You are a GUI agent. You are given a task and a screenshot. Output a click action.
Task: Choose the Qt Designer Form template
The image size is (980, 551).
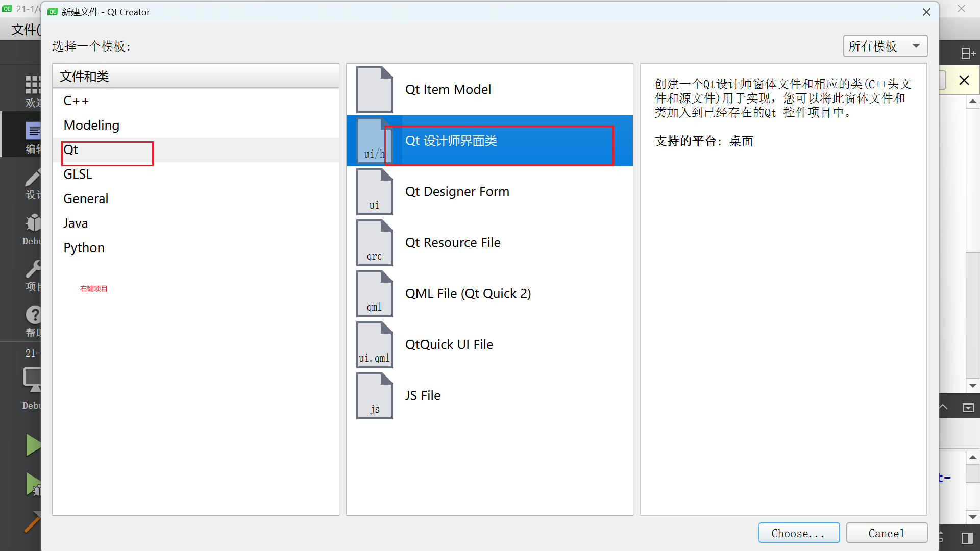(x=457, y=191)
